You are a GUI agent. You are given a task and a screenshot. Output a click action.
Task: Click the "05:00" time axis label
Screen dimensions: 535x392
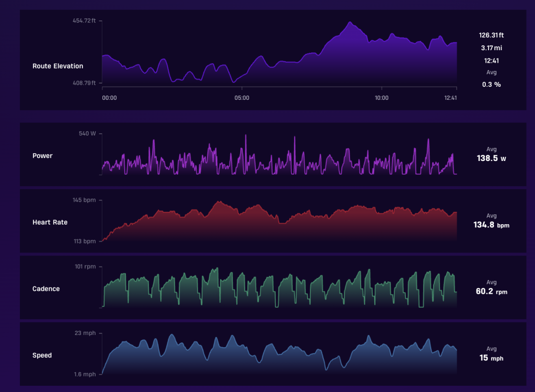(x=242, y=98)
